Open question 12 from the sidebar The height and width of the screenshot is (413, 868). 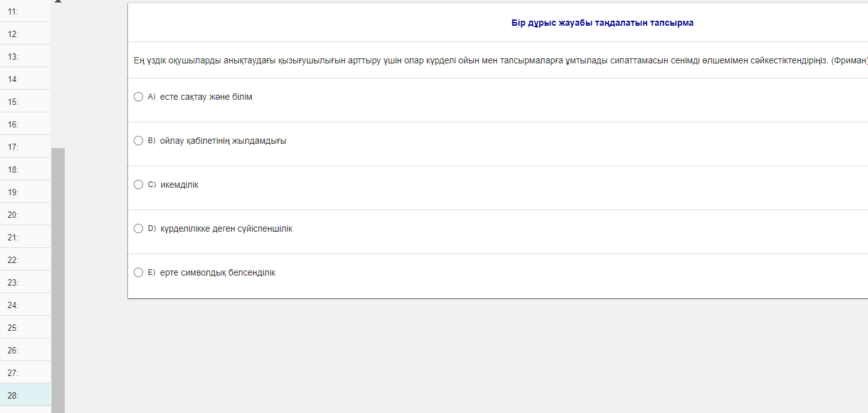25,34
